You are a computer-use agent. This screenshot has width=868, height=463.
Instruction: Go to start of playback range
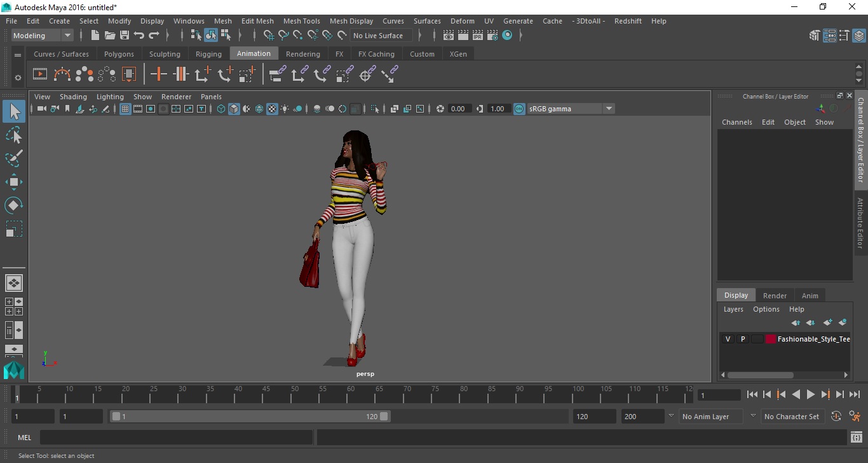[752, 395]
